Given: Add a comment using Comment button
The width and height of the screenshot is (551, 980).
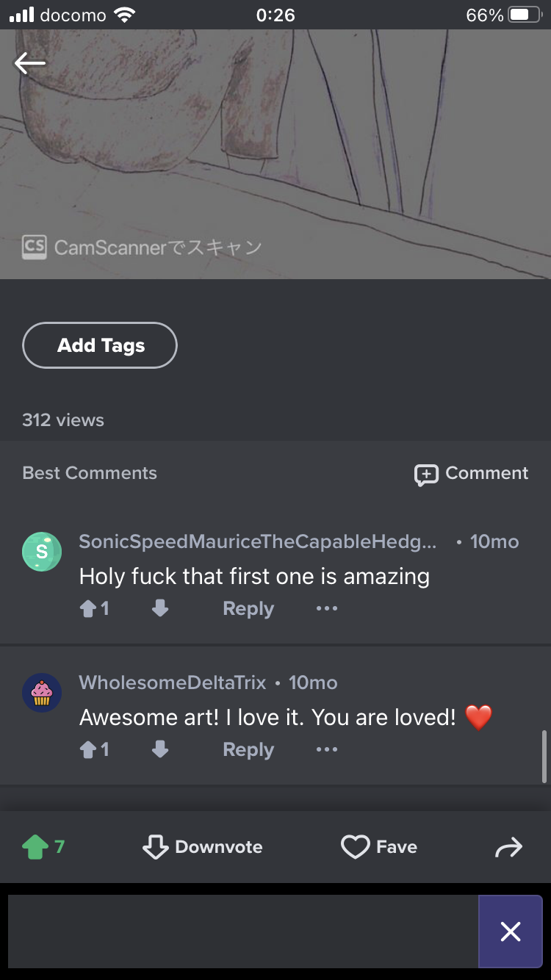Looking at the screenshot, I should (472, 474).
